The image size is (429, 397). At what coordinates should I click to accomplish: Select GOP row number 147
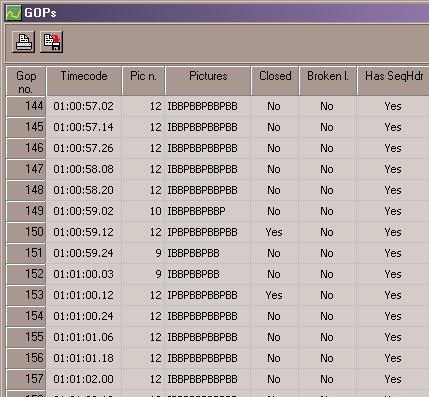(x=26, y=169)
